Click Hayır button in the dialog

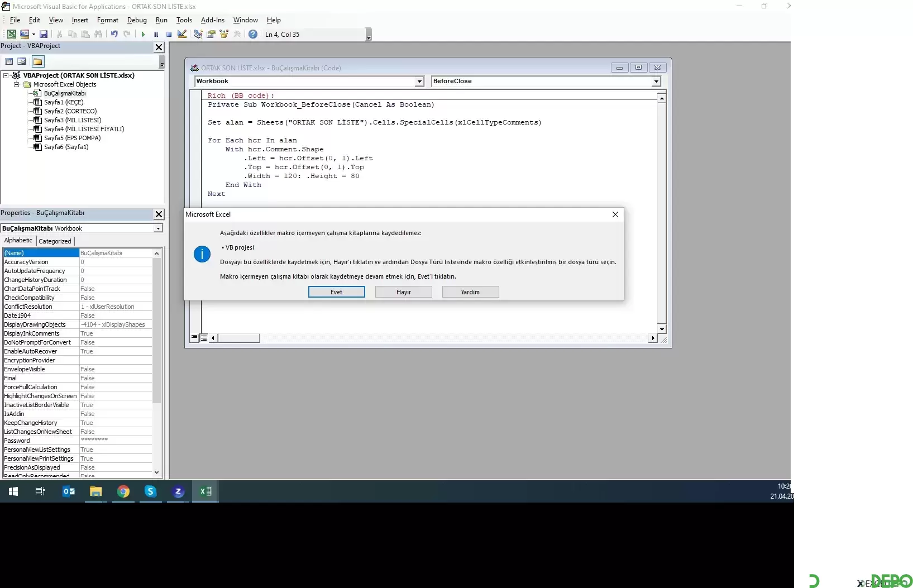click(404, 292)
